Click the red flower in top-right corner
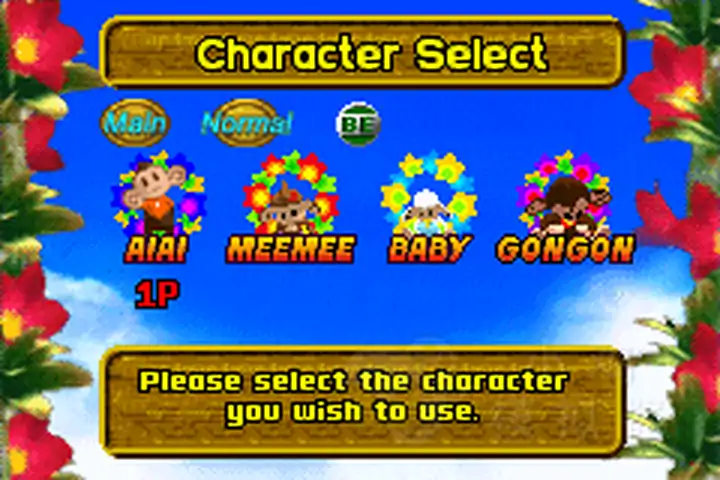This screenshot has height=480, width=720. [668, 78]
